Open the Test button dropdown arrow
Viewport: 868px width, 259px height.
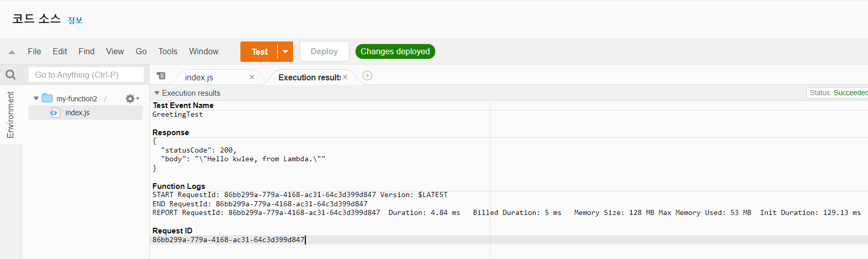pyautogui.click(x=285, y=52)
